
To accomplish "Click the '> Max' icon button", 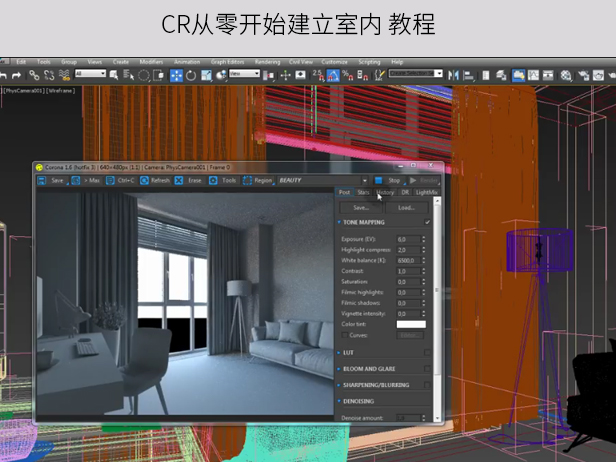I will click(x=76, y=181).
